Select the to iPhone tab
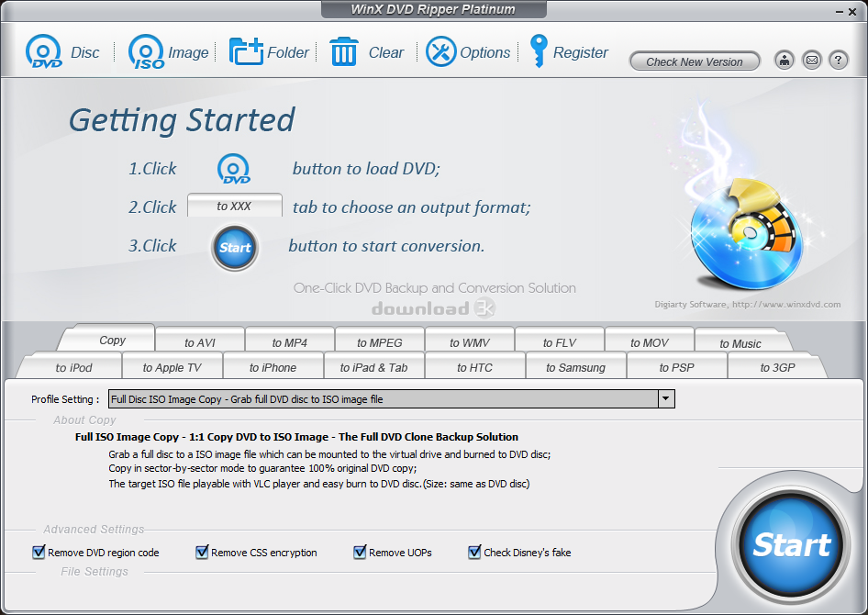This screenshot has width=868, height=615. pyautogui.click(x=273, y=367)
